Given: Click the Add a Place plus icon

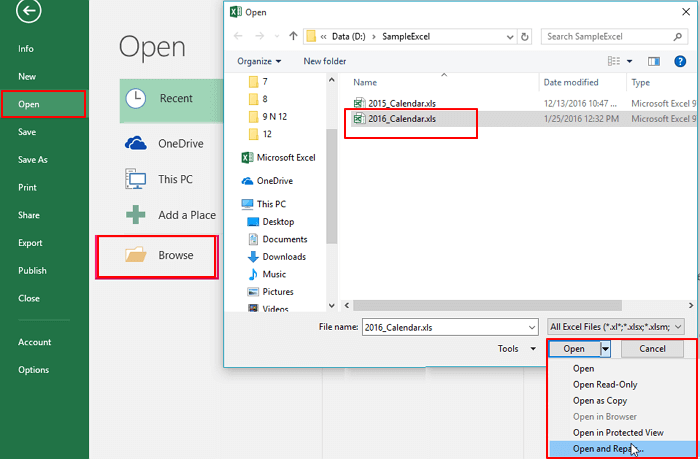Looking at the screenshot, I should (136, 215).
